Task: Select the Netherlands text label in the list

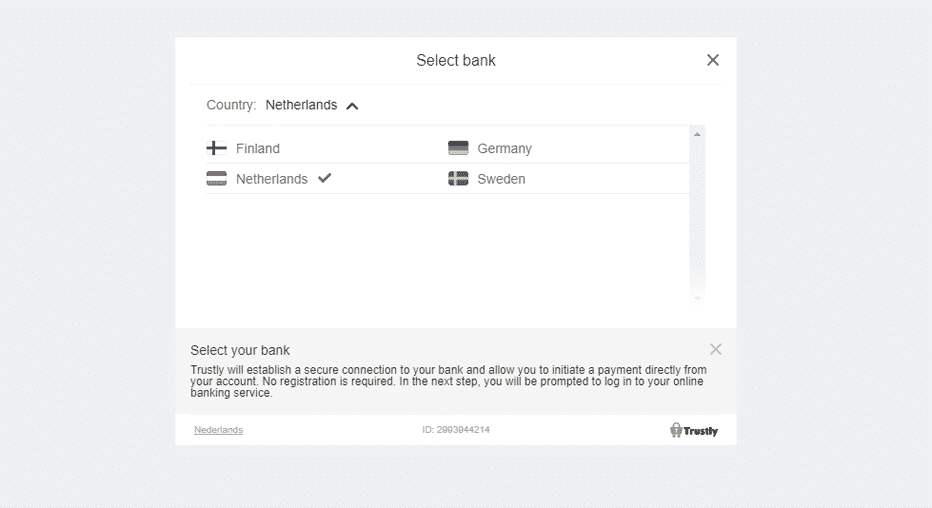Action: click(x=272, y=179)
